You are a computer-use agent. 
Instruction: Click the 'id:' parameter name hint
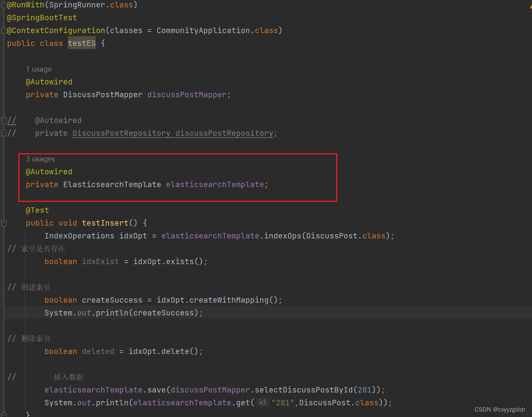[x=263, y=402]
